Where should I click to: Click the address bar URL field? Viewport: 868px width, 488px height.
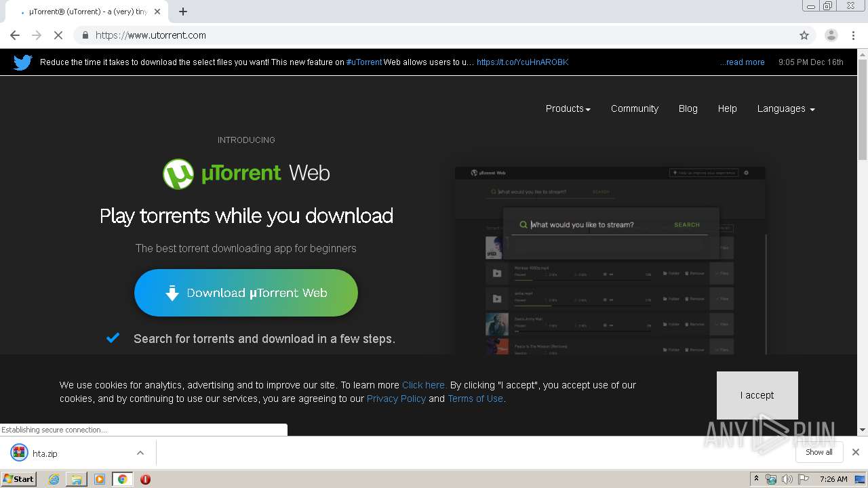click(x=434, y=35)
